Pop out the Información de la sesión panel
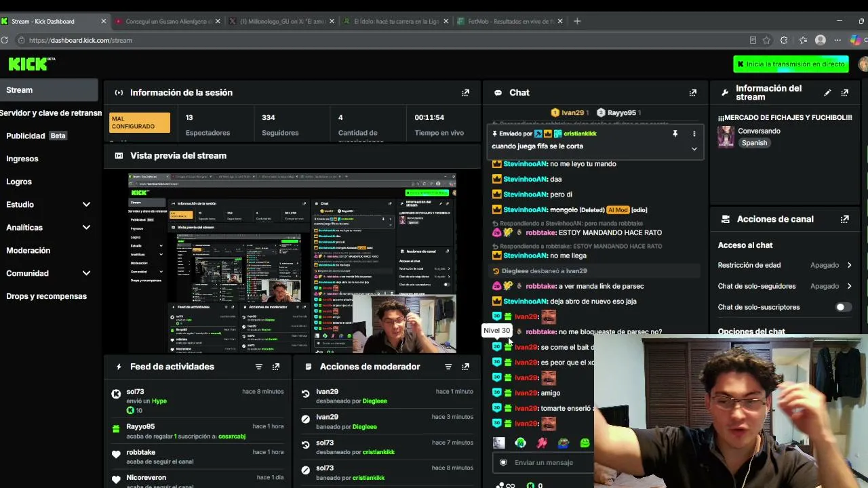868x488 pixels. tap(465, 93)
